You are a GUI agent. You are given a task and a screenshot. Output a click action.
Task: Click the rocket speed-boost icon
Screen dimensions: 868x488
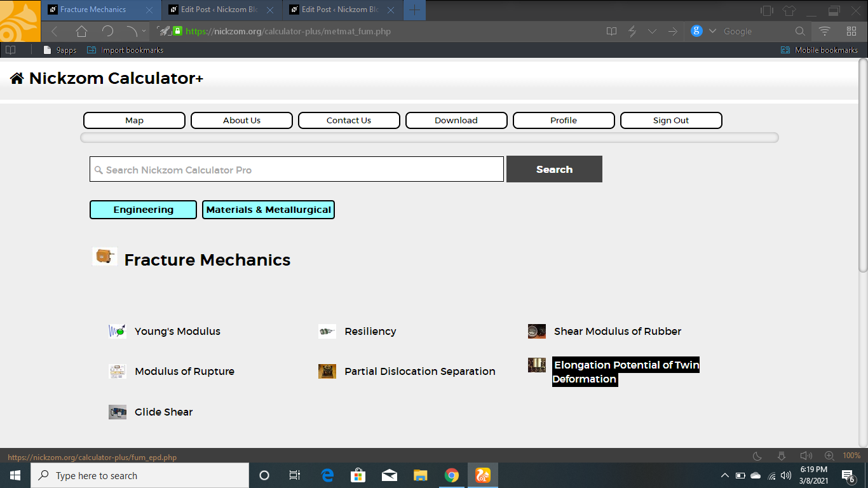pos(163,31)
